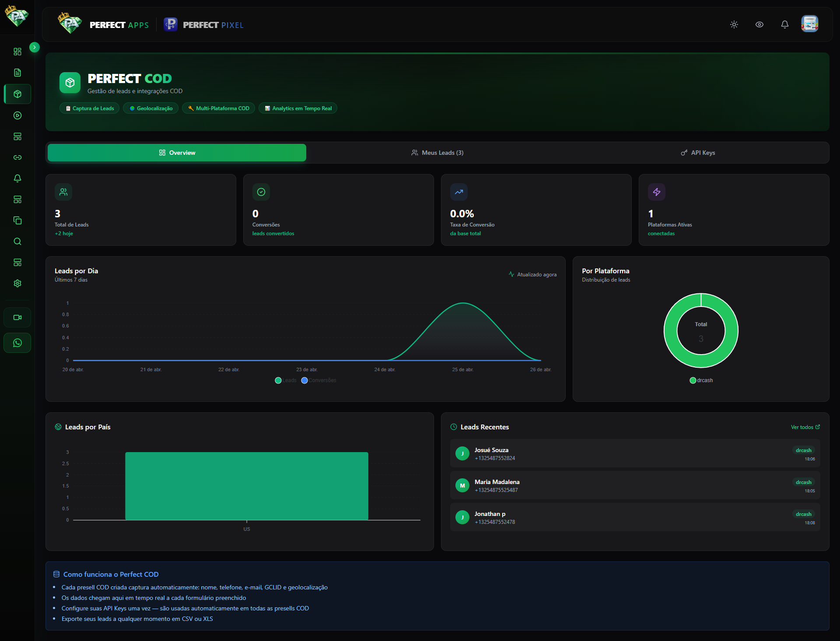This screenshot has height=641, width=840.
Task: Click the Geolocalização chip
Action: click(151, 108)
